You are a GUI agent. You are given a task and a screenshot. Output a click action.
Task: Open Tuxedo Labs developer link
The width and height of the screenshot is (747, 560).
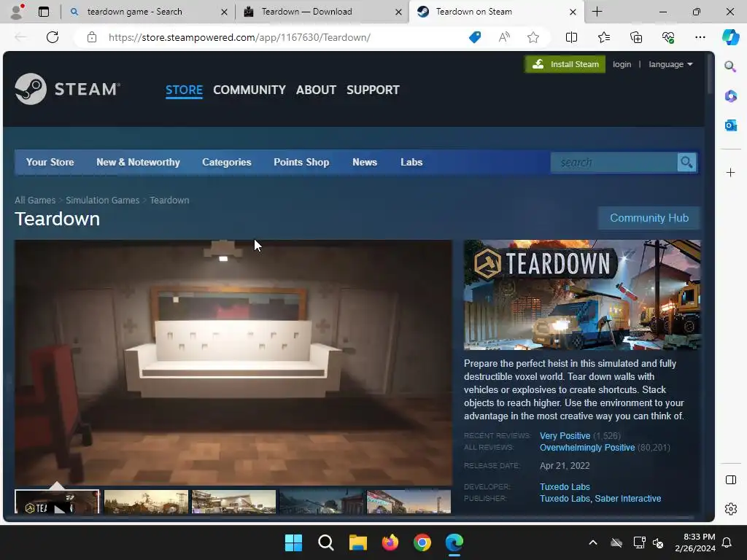point(565,486)
